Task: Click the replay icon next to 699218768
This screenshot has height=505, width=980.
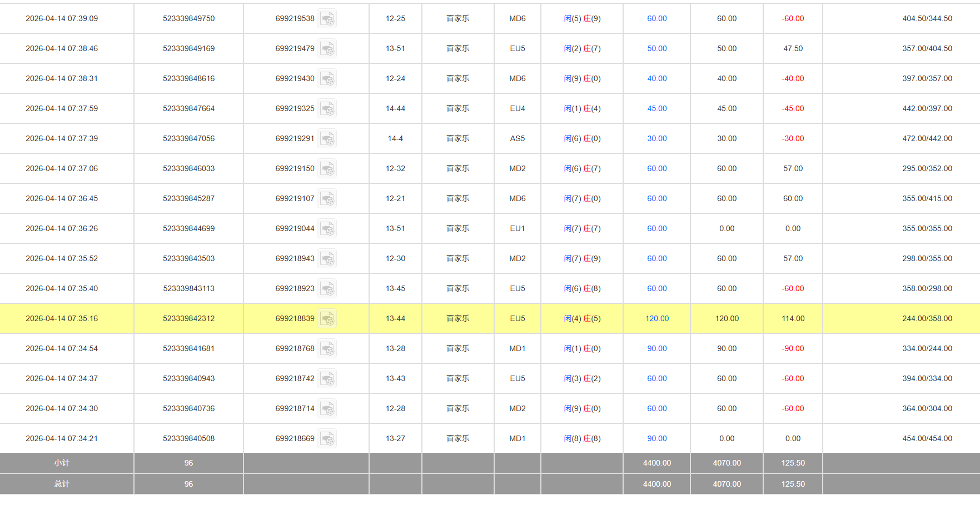Action: 327,349
